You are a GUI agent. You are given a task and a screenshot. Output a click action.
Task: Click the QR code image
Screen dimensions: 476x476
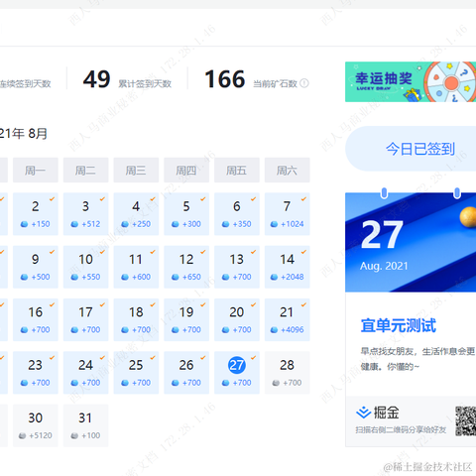pyautogui.click(x=465, y=421)
